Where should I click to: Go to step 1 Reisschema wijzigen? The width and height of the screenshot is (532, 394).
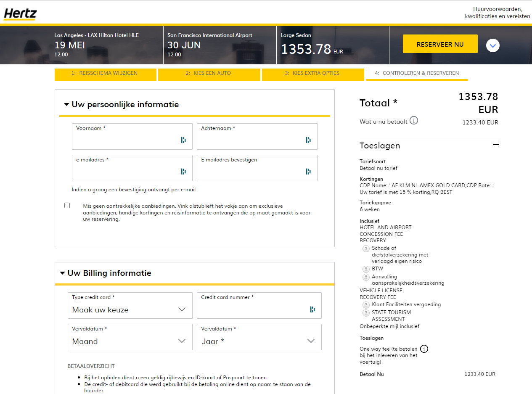(105, 74)
